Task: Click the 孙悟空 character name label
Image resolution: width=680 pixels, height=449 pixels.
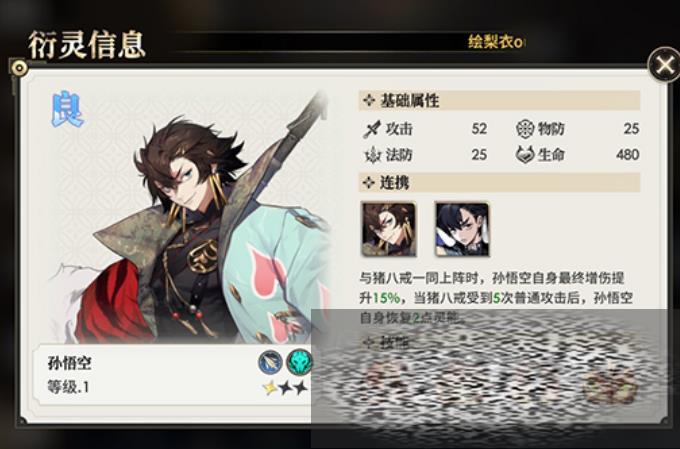Action: (69, 363)
